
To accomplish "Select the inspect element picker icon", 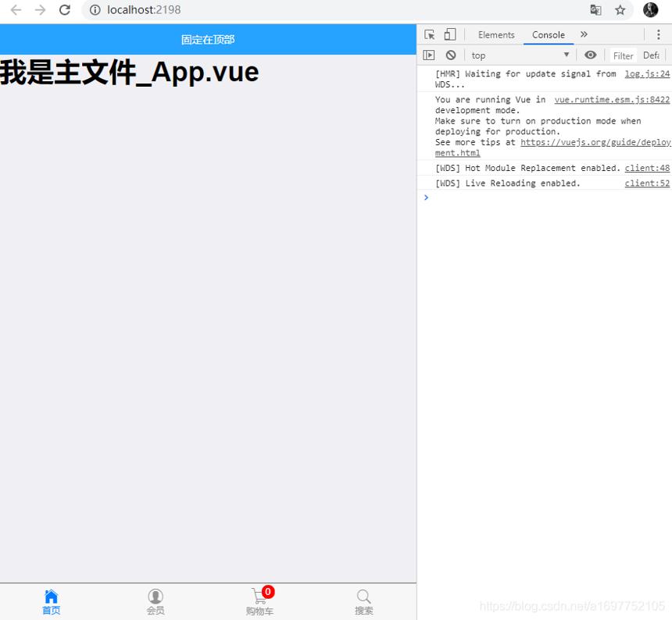I will coord(430,34).
